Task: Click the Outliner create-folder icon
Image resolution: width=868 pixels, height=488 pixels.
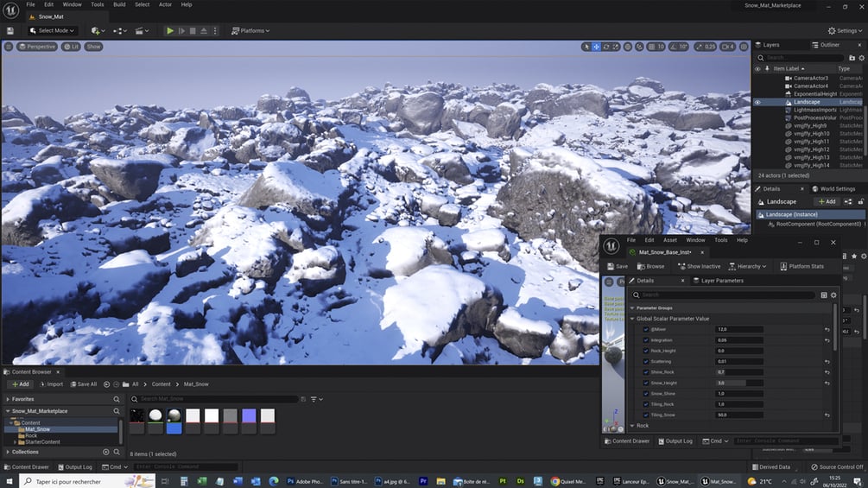Action: coord(852,58)
